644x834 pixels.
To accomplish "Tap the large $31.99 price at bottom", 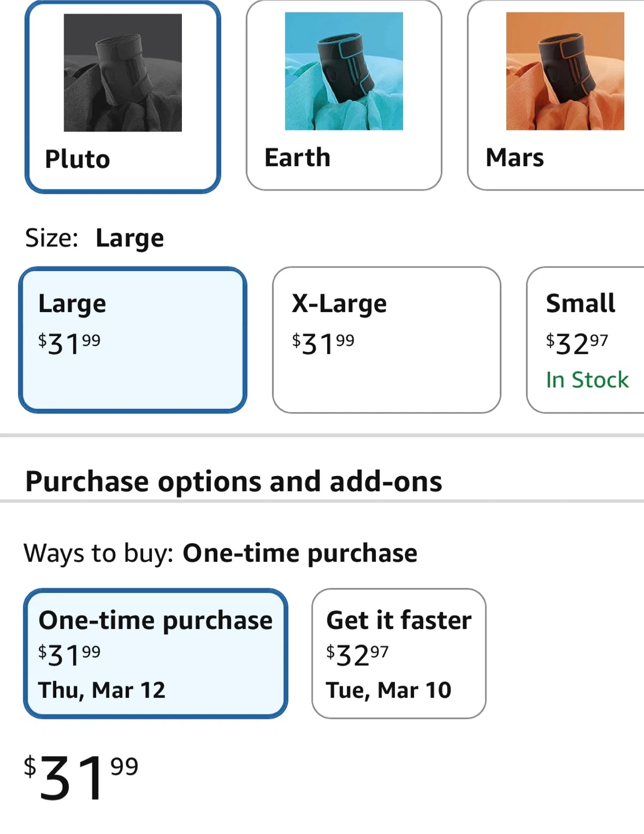I will click(81, 778).
